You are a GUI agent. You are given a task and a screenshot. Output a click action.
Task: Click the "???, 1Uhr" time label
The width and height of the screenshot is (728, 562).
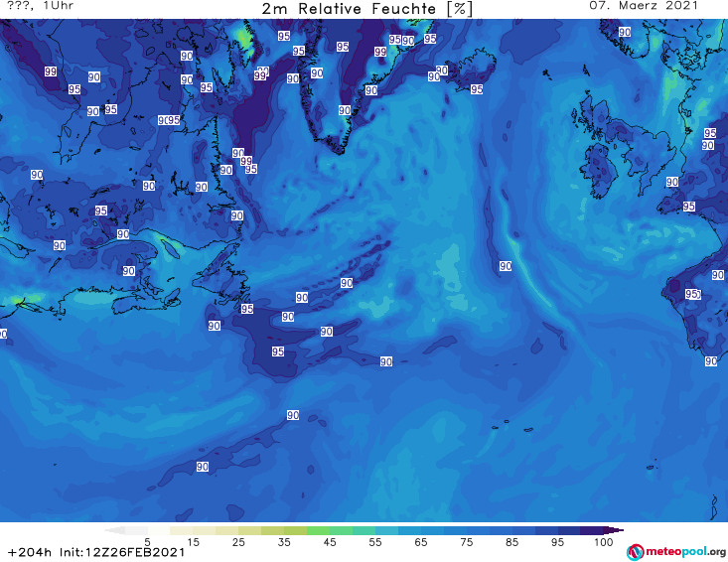point(41,6)
